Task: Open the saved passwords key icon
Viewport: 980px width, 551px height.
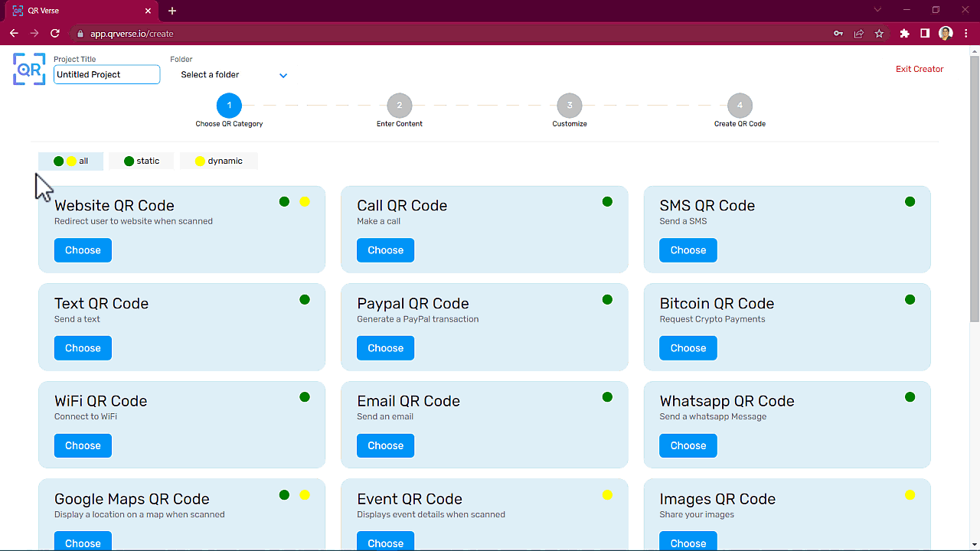Action: tap(838, 34)
